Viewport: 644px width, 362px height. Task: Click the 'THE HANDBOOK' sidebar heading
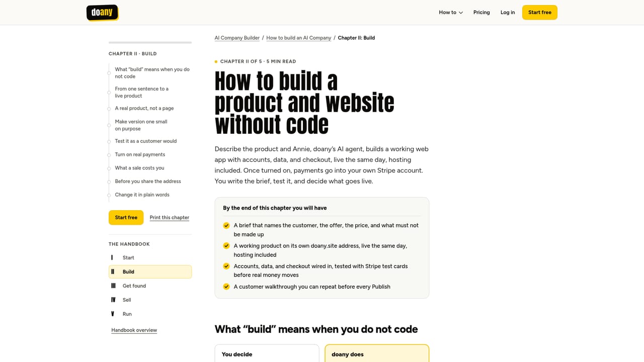pos(129,244)
